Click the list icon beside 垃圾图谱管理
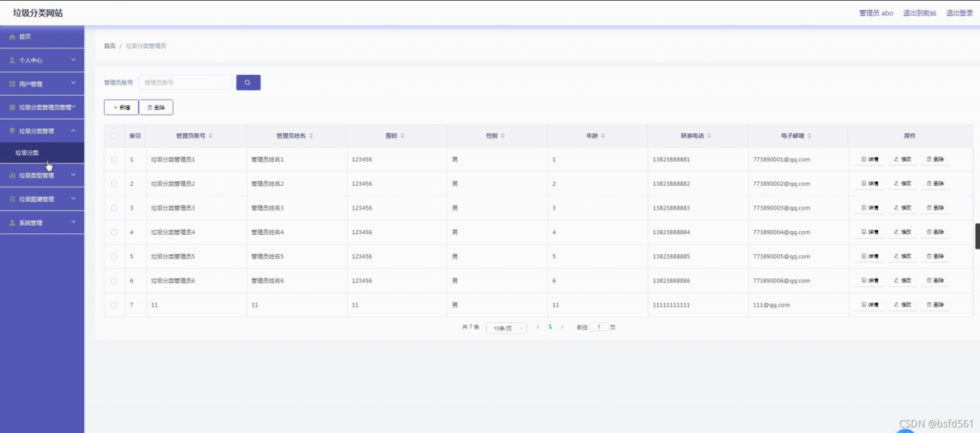 (12, 199)
